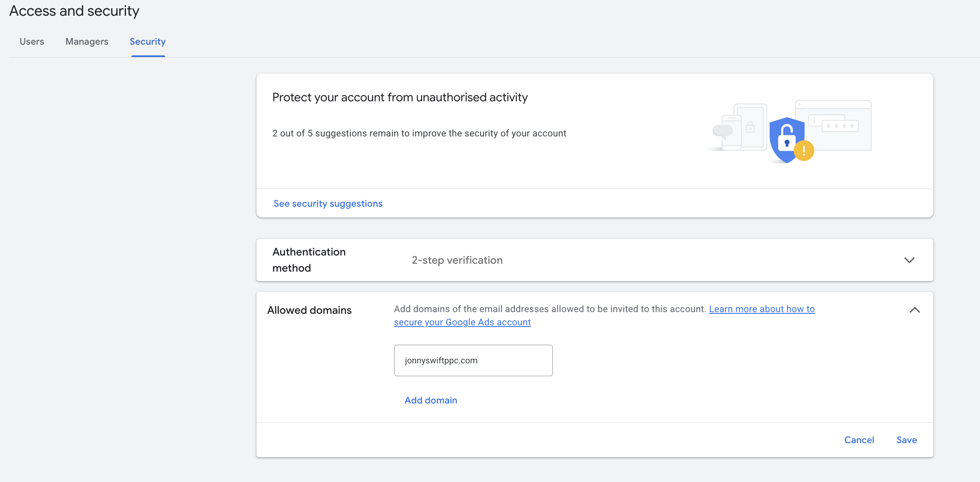This screenshot has height=482, width=980.
Task: Click the blue shield padlock icon
Action: (x=786, y=136)
